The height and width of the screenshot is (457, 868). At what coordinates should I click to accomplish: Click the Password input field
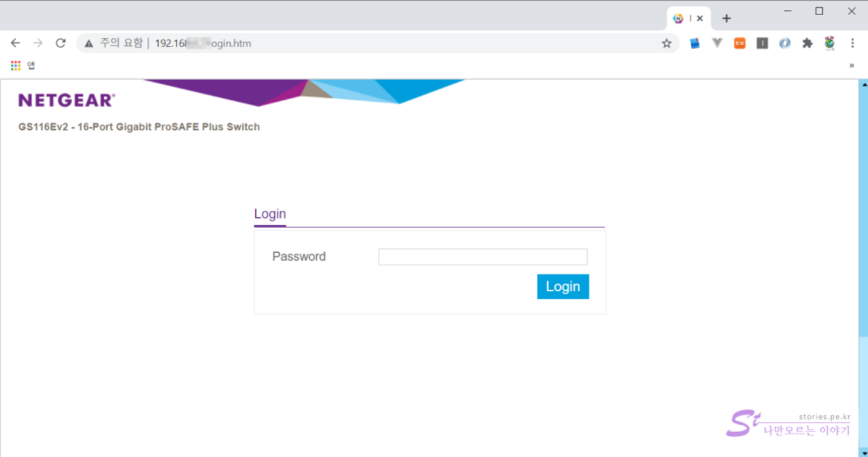click(482, 257)
